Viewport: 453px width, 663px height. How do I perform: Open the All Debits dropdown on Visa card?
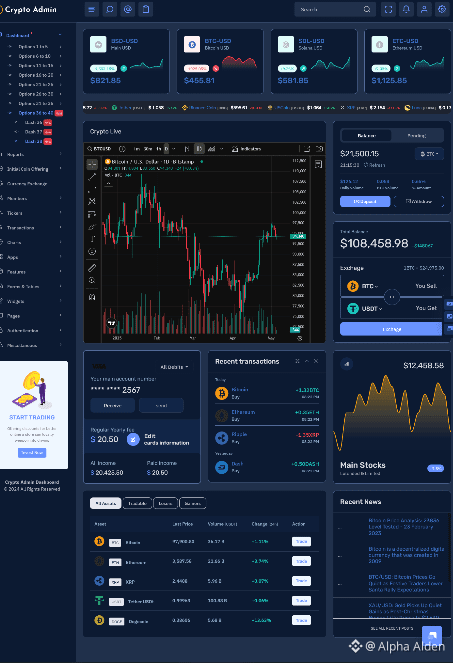(174, 367)
